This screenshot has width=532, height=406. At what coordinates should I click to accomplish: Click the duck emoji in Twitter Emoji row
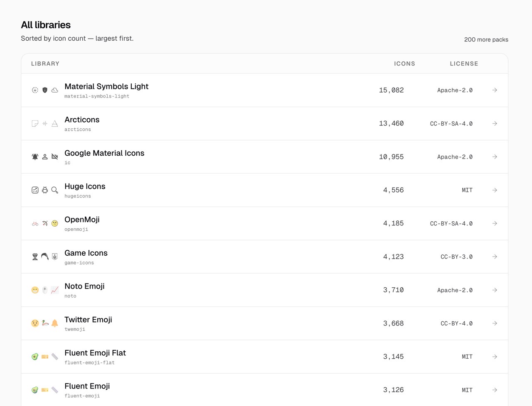point(45,323)
